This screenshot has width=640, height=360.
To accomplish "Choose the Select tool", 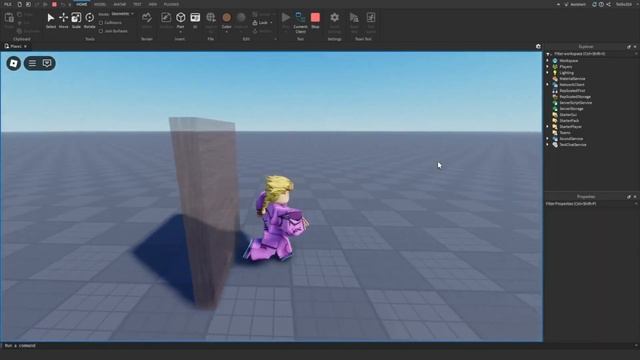I will point(51,20).
